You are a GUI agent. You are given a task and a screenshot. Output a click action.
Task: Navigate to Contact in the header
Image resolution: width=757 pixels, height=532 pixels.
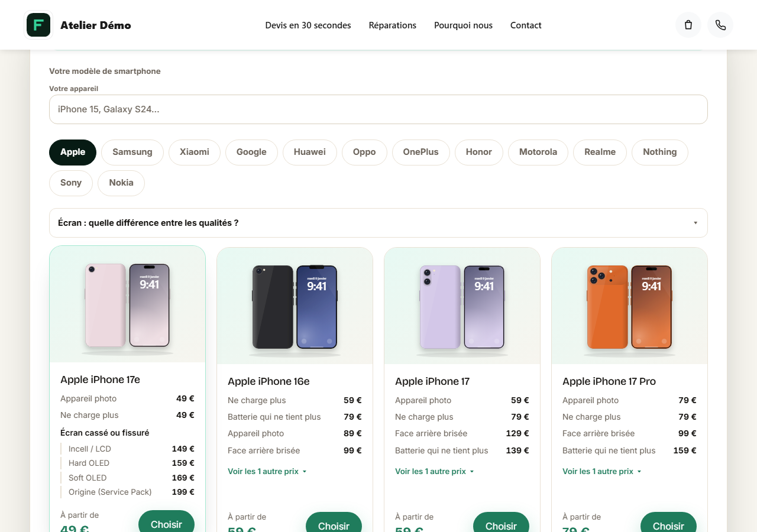(x=526, y=25)
